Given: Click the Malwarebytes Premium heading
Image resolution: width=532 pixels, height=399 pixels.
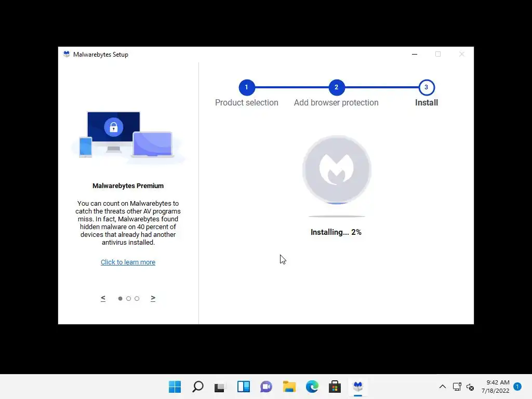Looking at the screenshot, I should pyautogui.click(x=128, y=186).
